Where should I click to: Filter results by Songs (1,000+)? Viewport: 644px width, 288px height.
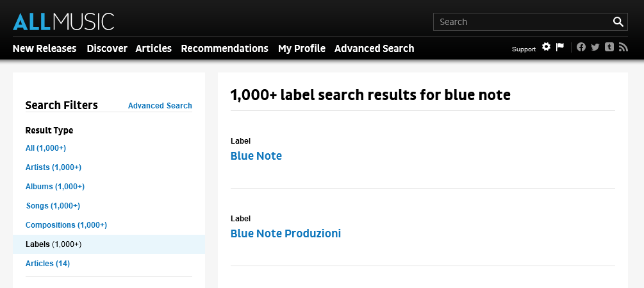[53, 206]
